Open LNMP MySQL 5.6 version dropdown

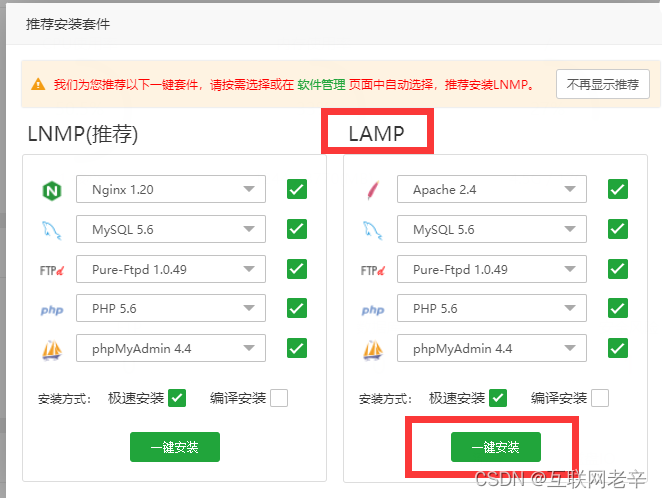pos(171,229)
